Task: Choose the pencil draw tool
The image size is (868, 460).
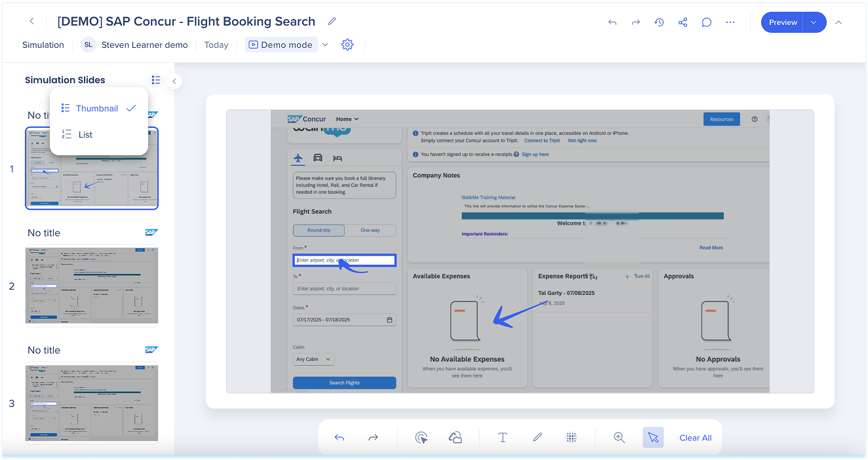Action: (538, 438)
